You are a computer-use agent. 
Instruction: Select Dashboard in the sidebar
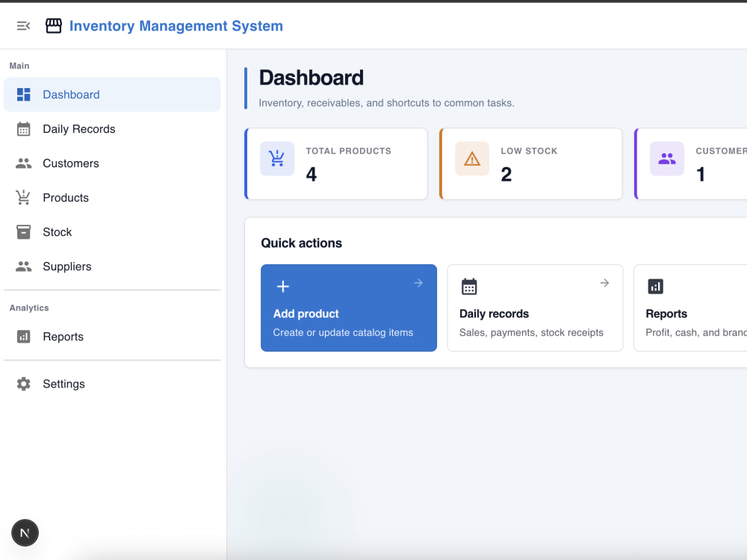pyautogui.click(x=112, y=94)
